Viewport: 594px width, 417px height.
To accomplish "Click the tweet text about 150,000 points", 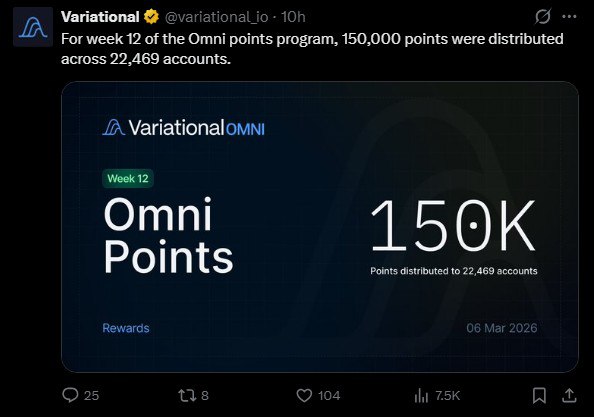I will tap(312, 49).
